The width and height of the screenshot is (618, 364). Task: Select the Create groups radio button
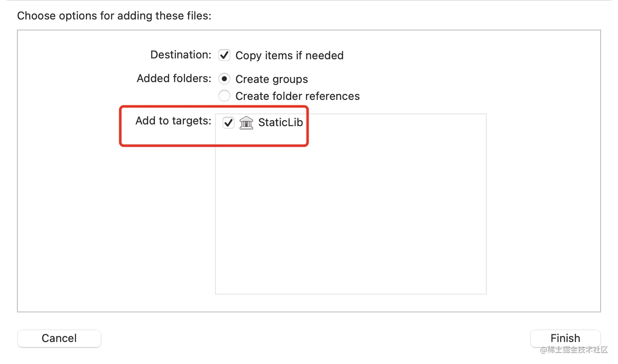pos(224,79)
